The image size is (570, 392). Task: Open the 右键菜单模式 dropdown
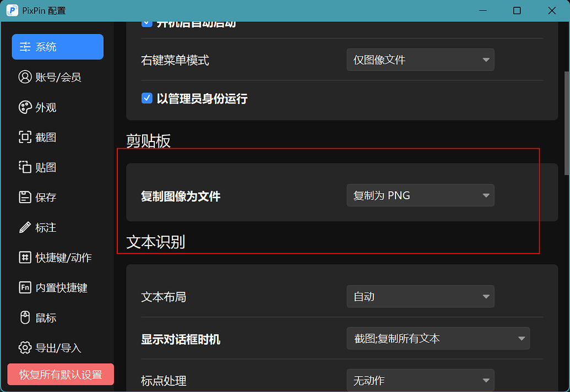[x=420, y=59]
